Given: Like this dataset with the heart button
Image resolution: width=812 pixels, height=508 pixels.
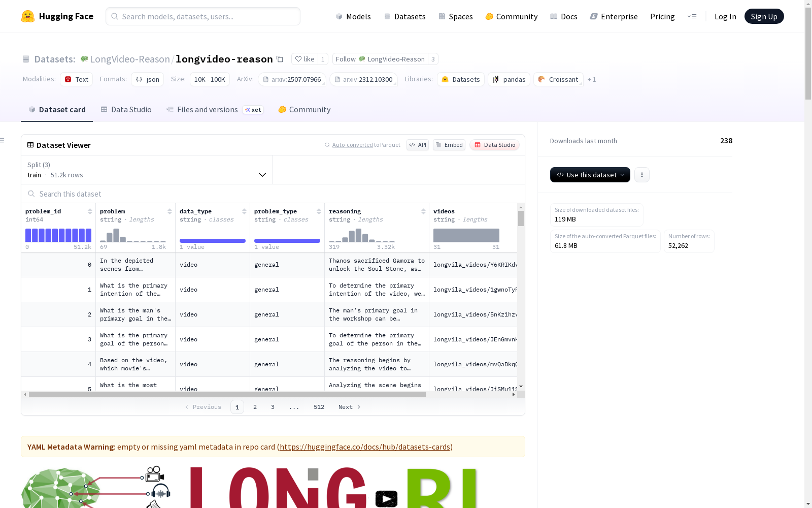Looking at the screenshot, I should 304,59.
